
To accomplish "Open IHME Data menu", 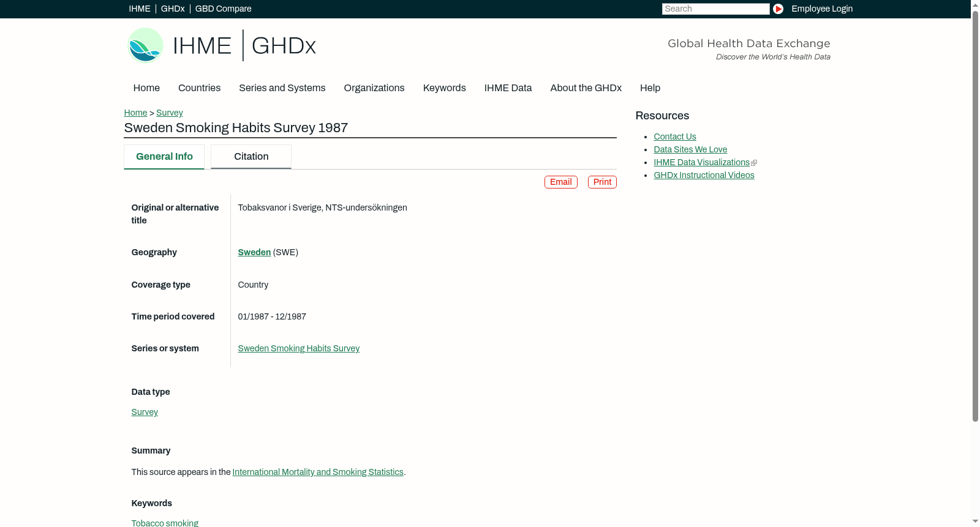I will tap(508, 88).
